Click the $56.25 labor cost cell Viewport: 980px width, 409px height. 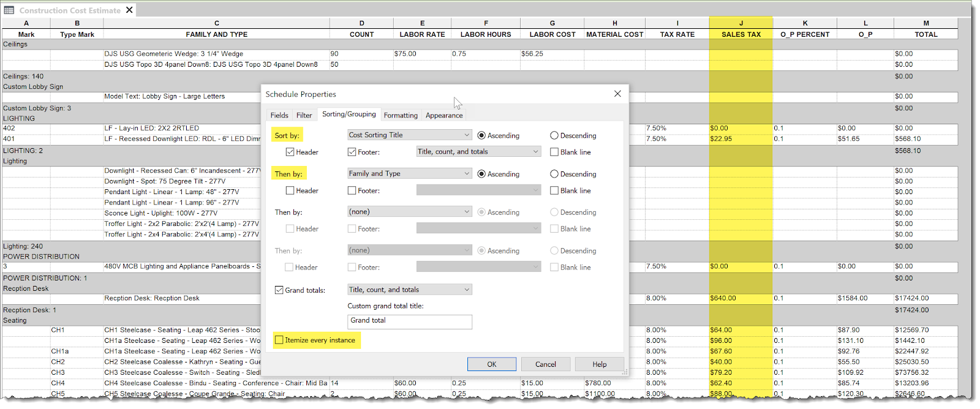tap(552, 54)
